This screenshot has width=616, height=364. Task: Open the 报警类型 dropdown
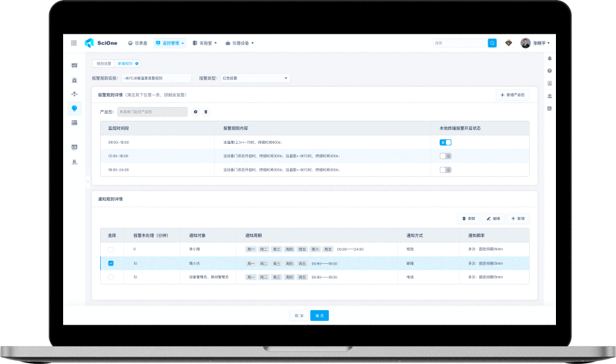coord(256,78)
